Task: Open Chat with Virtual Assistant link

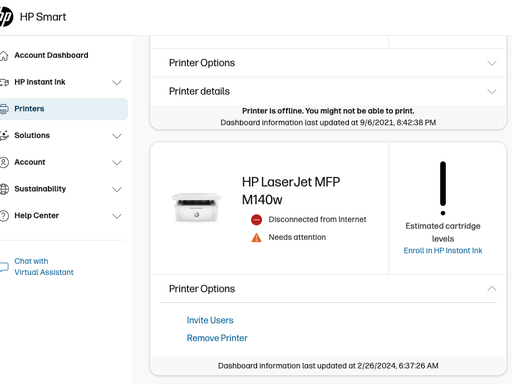Action: click(44, 267)
